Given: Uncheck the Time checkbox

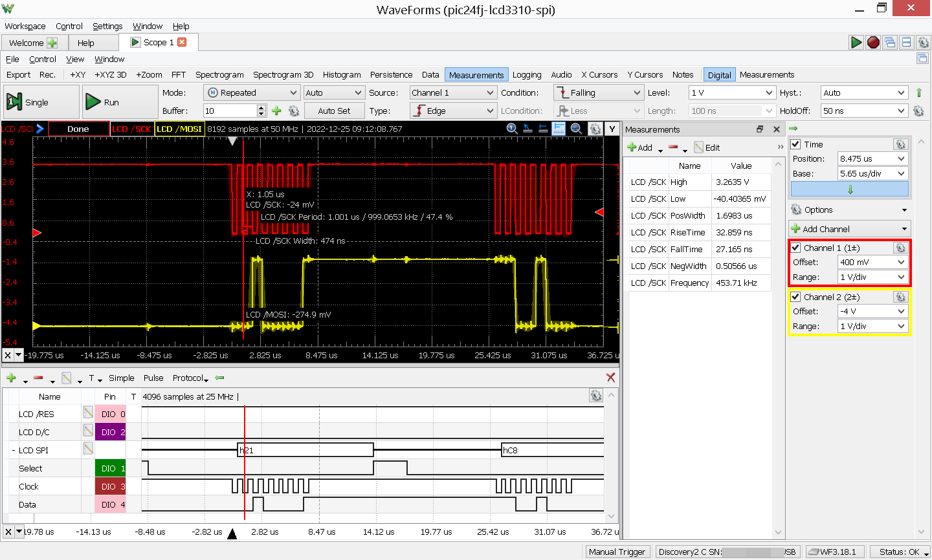Looking at the screenshot, I should click(x=796, y=144).
